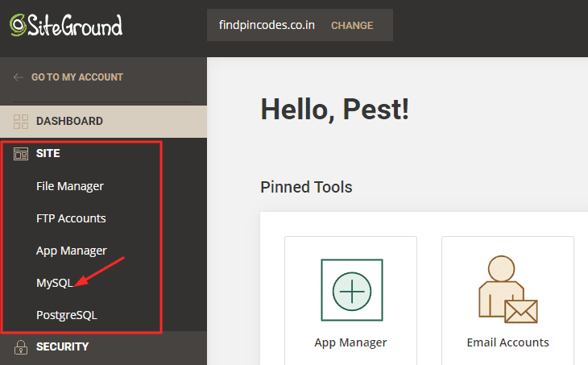Open the Email Accounts pinned tool label
Image resolution: width=588 pixels, height=365 pixels.
(507, 342)
